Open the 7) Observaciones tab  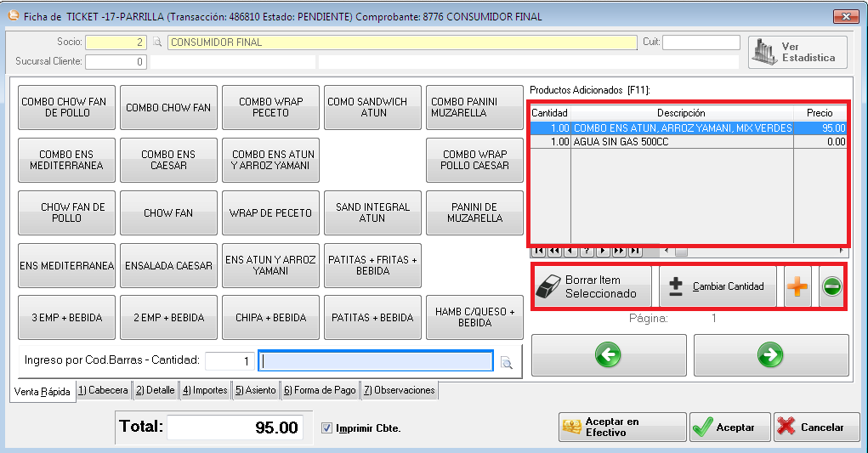tap(399, 391)
